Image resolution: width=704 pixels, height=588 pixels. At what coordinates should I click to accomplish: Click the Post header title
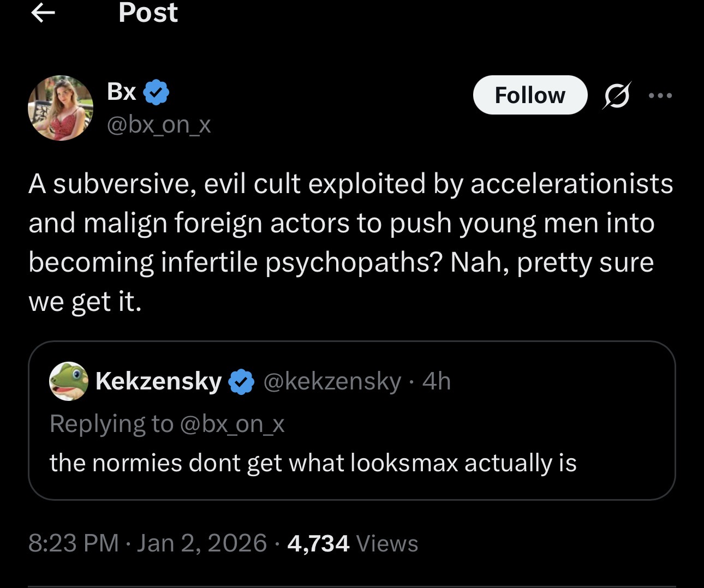(x=148, y=13)
